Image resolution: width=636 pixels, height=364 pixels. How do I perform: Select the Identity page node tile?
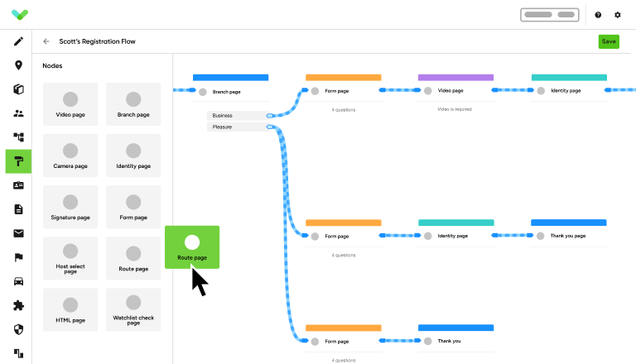tap(133, 156)
